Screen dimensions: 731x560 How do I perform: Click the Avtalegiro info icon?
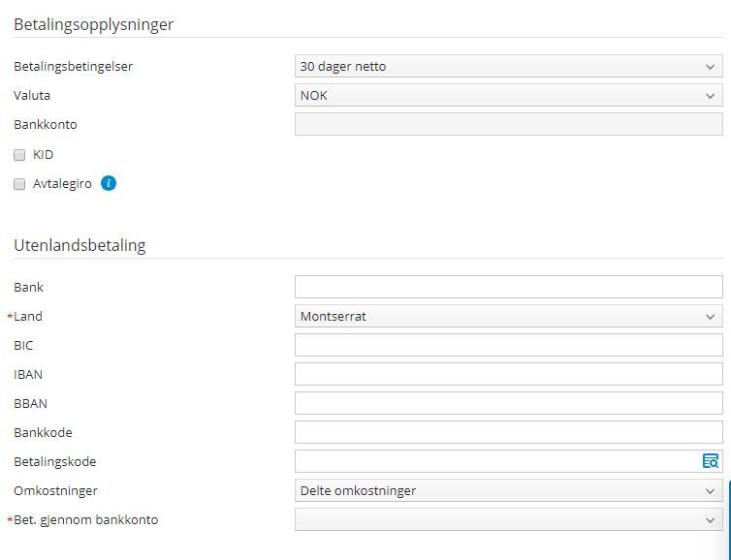[x=109, y=183]
